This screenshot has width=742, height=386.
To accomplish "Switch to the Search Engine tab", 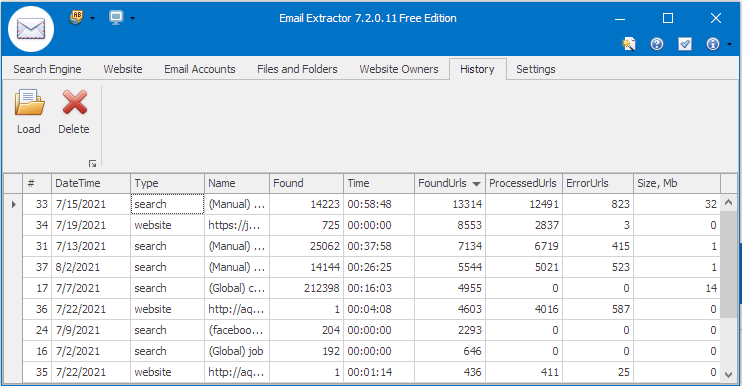I will pyautogui.click(x=47, y=69).
